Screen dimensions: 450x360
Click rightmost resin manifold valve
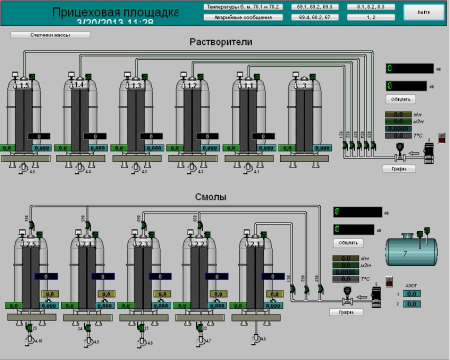coord(320,289)
